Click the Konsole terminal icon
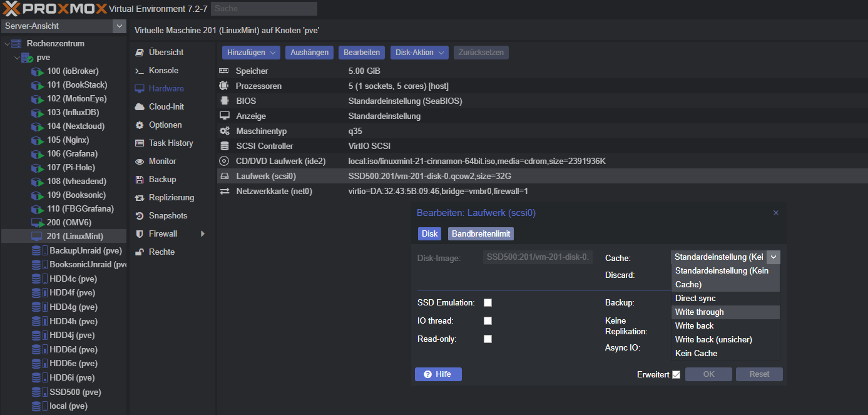Viewport: 868px width, 415px height. 140,71
